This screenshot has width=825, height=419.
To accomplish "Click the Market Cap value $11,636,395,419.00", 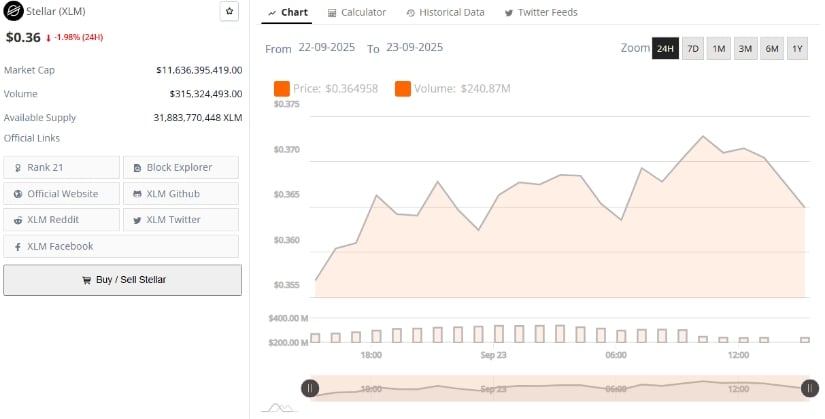I will pos(199,70).
